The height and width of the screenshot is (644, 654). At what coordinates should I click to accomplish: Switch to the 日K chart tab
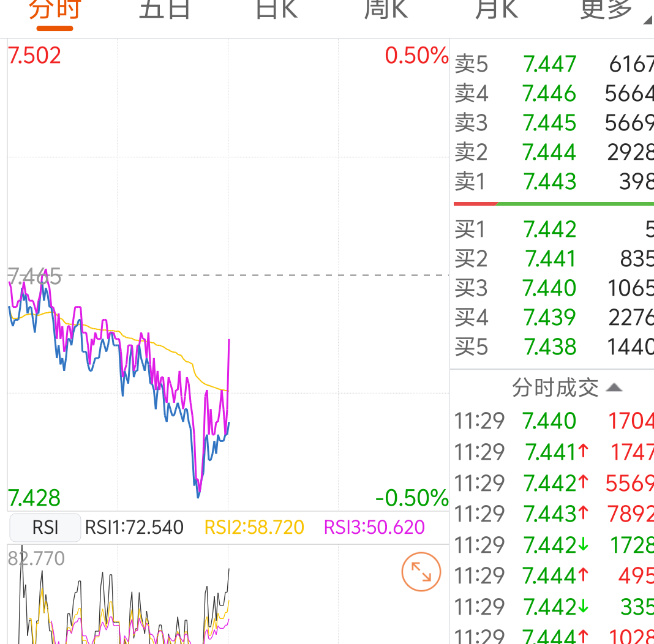[277, 10]
